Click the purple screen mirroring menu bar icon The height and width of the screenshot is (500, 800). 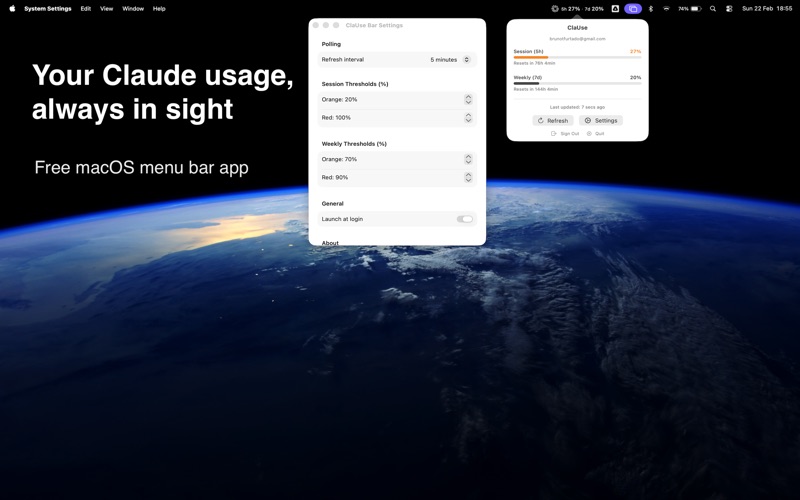pyautogui.click(x=633, y=9)
